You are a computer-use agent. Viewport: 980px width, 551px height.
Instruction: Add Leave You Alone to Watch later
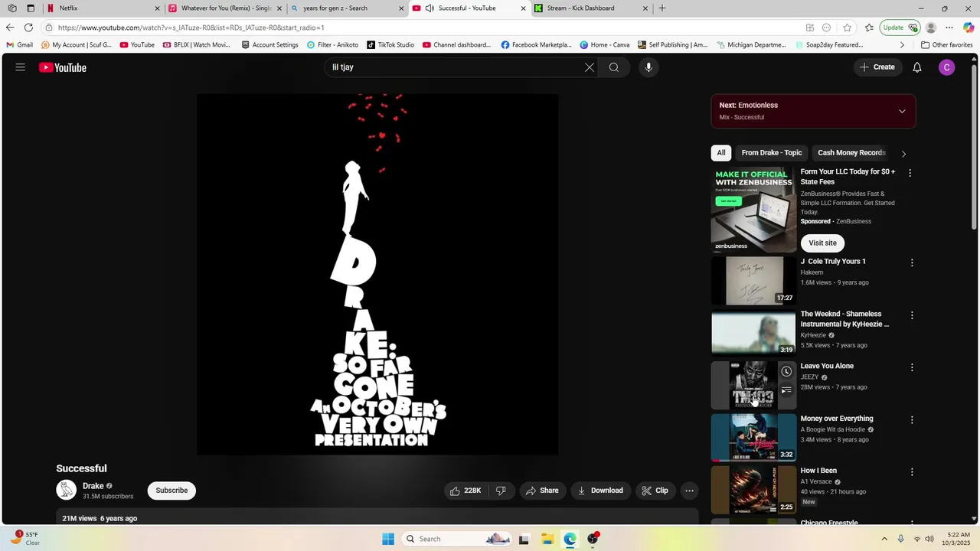(x=786, y=371)
